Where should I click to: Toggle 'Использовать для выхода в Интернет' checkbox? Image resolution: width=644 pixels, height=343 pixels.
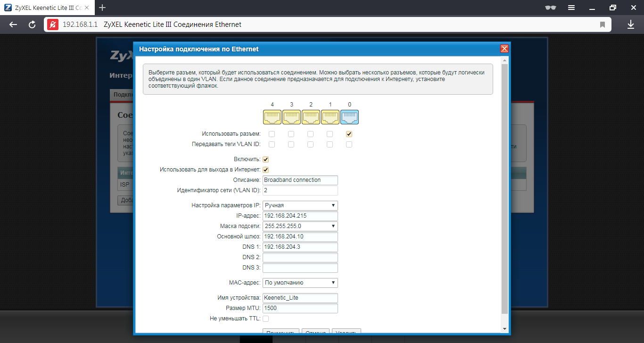pyautogui.click(x=266, y=170)
